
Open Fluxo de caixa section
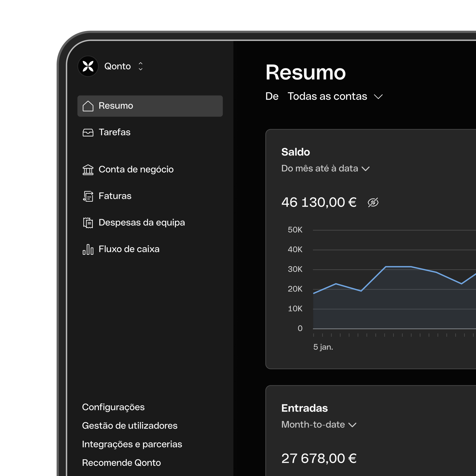129,249
